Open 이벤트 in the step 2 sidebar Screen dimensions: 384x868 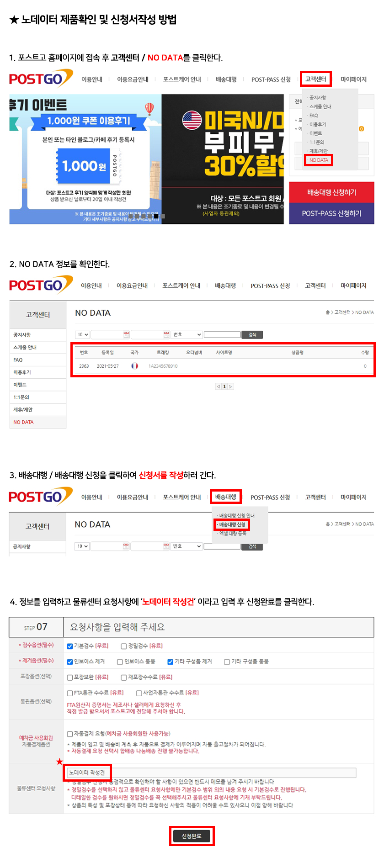[38, 385]
